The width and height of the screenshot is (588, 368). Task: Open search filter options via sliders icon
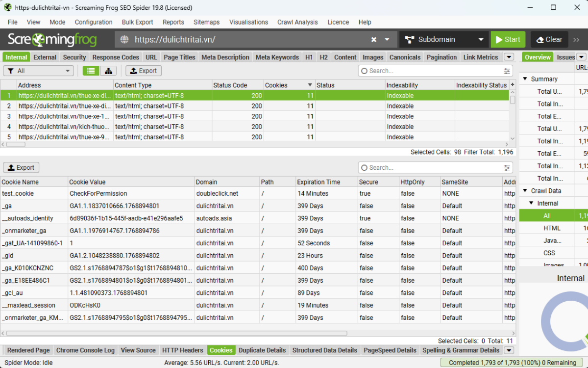coord(507,71)
